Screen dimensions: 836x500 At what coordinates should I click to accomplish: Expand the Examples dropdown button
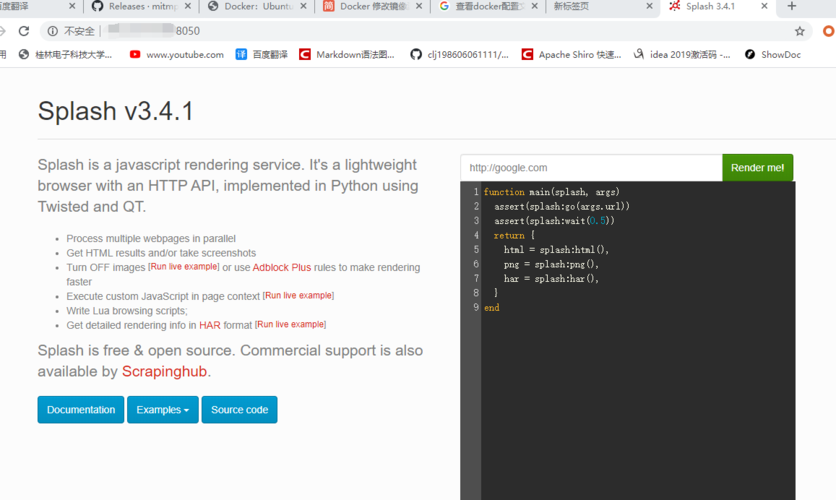click(x=163, y=410)
